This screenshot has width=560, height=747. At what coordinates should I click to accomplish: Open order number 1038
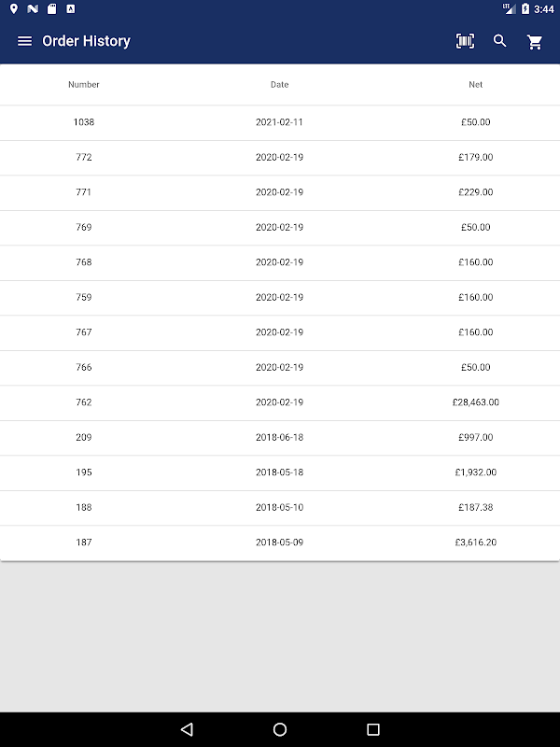click(x=84, y=122)
